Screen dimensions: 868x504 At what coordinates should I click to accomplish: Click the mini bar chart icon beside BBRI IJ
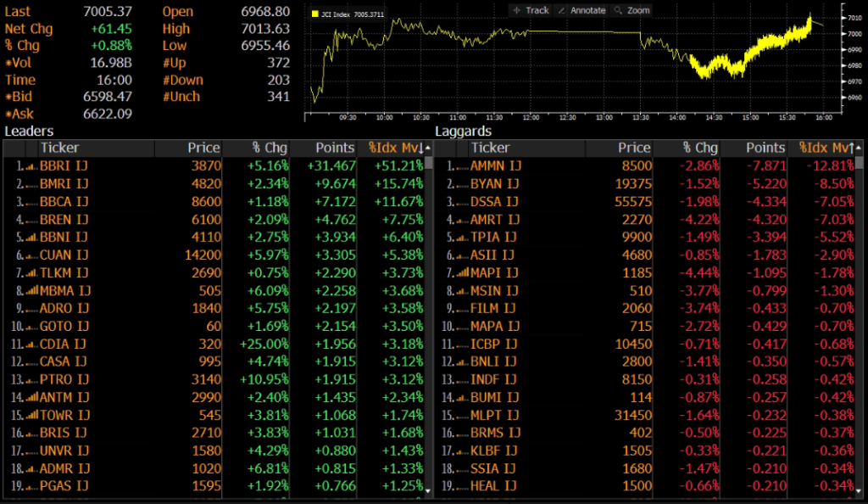[31, 166]
